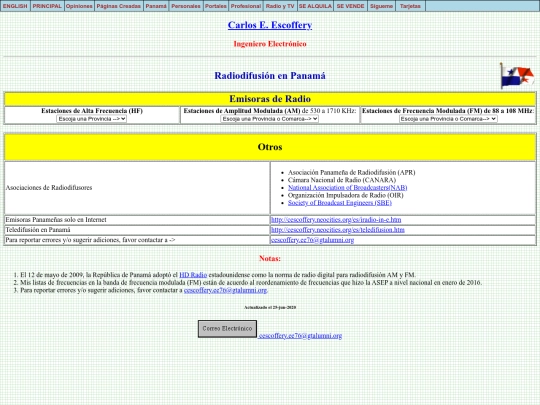Select the Páginas Creadas menu
This screenshot has width=540, height=405.
pos(119,6)
